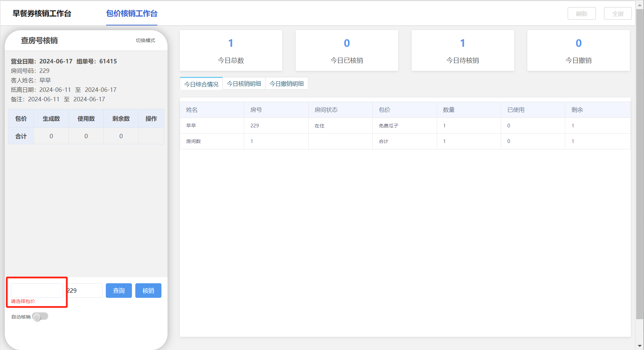The height and width of the screenshot is (350, 644).
Task: Click the 剩余数 header in left table
Action: [x=121, y=119]
